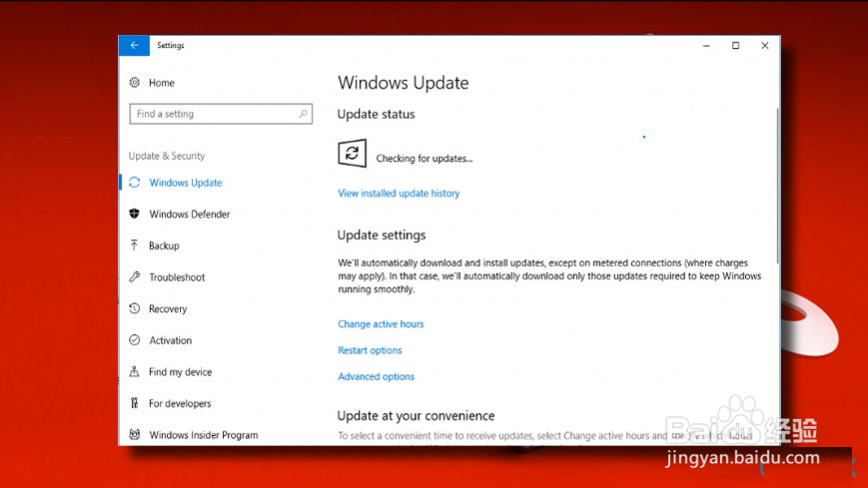Open the Activation section
The height and width of the screenshot is (488, 868).
tap(171, 340)
